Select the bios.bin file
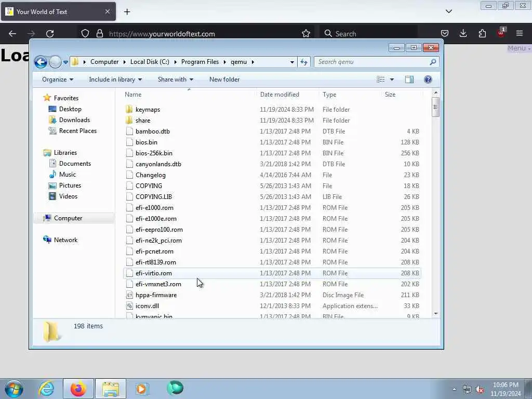Screen dimensions: 532x399 [146, 142]
